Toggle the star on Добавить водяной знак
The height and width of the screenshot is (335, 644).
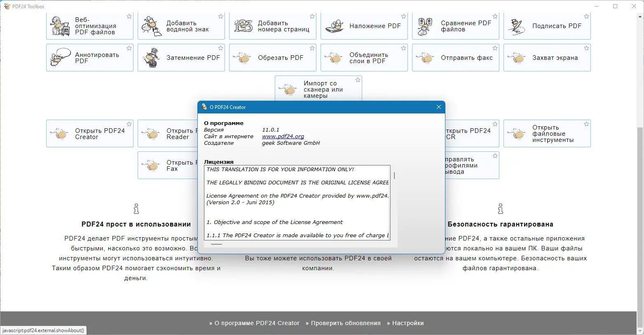[221, 16]
